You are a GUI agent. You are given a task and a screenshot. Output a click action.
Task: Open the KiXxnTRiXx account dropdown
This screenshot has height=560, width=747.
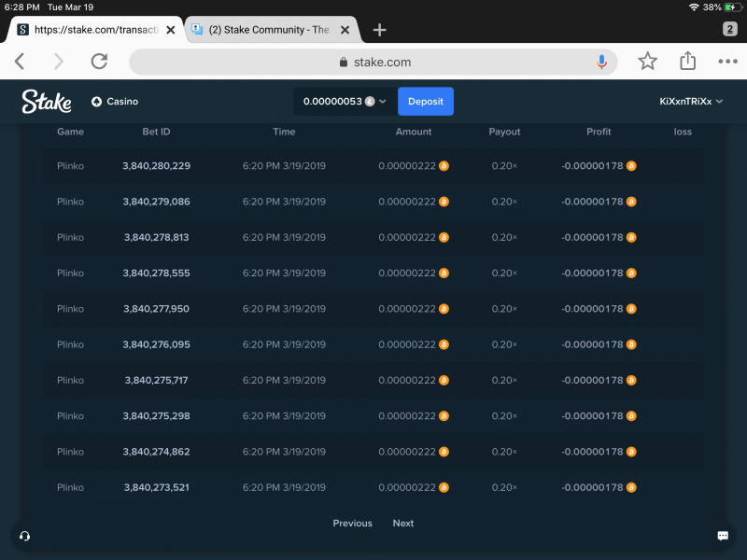click(x=691, y=102)
